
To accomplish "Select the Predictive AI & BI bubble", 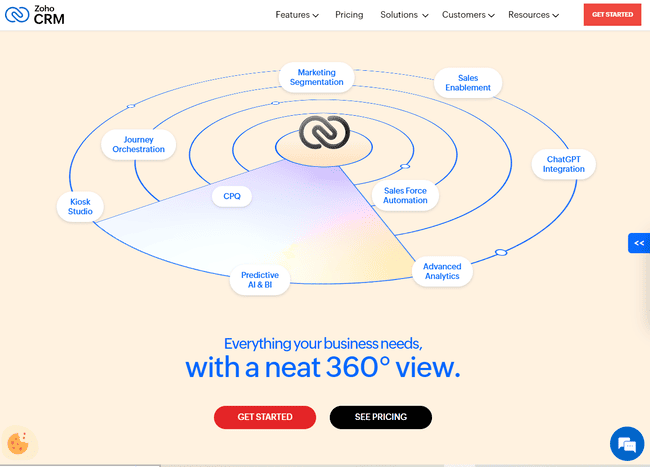I will coord(260,280).
